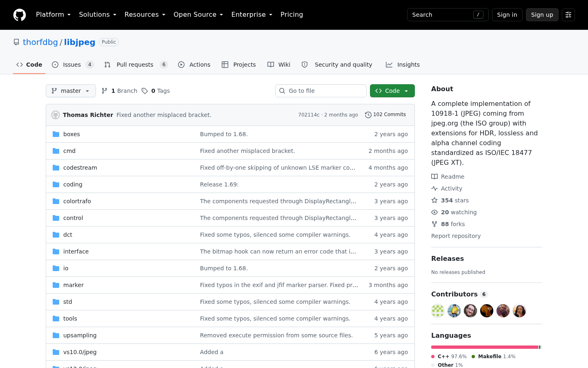Image resolution: width=588 pixels, height=368 pixels.
Task: Click the tag icon beside 0 Tags
Action: point(145,91)
